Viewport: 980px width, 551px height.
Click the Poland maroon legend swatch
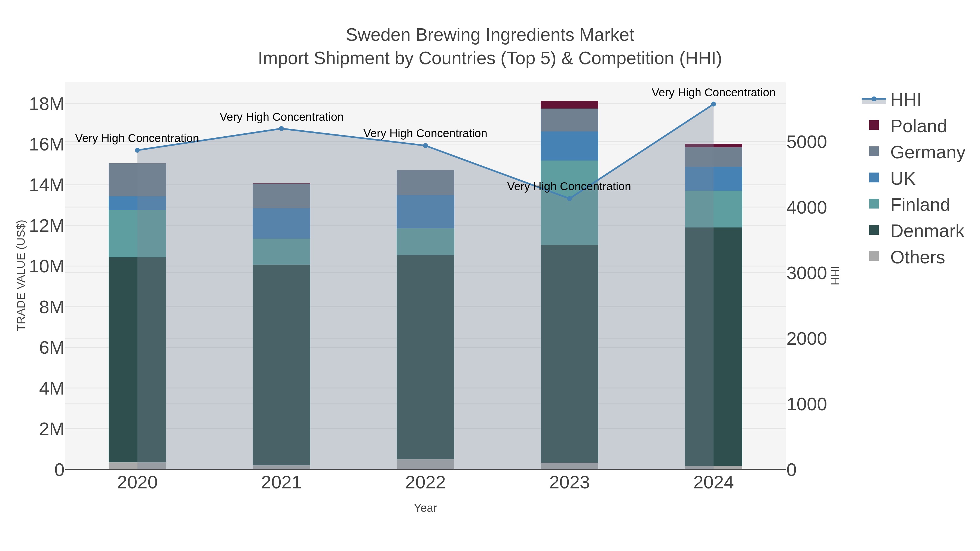point(874,125)
